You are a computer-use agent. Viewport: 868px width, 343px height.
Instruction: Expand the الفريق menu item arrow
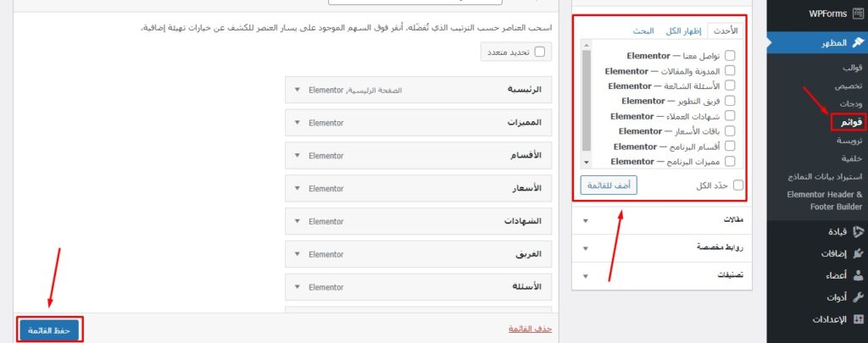coord(298,254)
